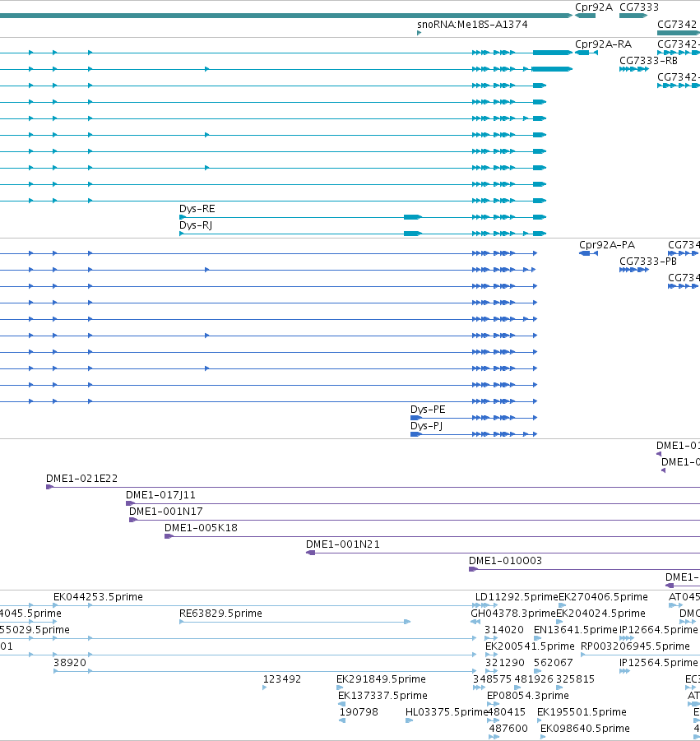Select the EK098640.5prime EST label
The image size is (700, 741).
[x=585, y=729]
